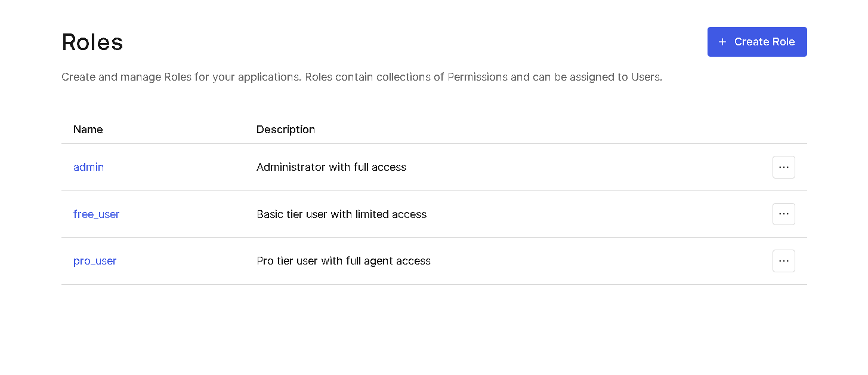The image size is (868, 375).
Task: Click the Name column header
Action: click(x=88, y=130)
